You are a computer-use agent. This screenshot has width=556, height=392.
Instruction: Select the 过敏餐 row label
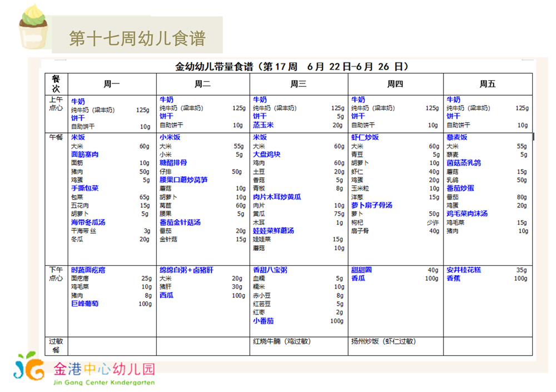56,345
